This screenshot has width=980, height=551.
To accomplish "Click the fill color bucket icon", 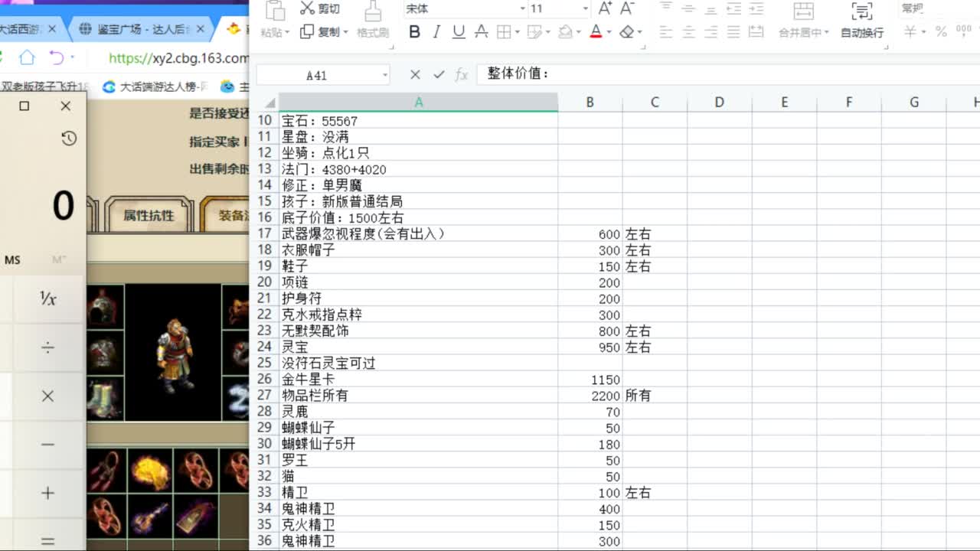I will [566, 32].
